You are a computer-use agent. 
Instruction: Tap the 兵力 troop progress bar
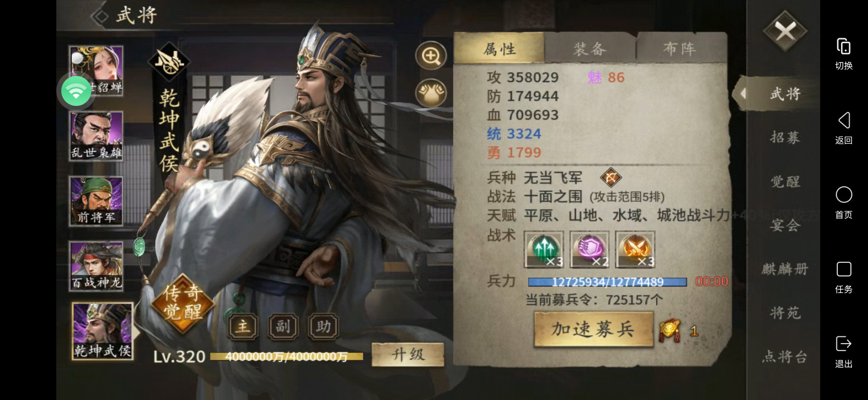(607, 282)
